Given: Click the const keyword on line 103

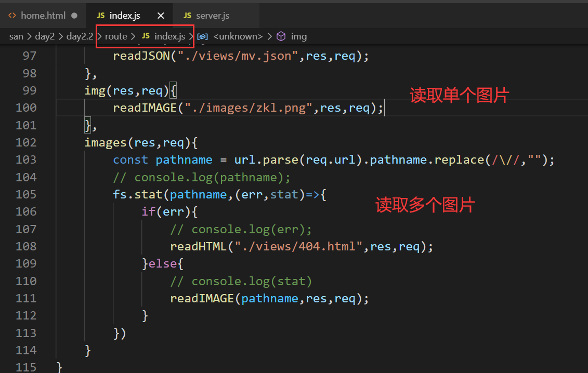Looking at the screenshot, I should (x=130, y=159).
